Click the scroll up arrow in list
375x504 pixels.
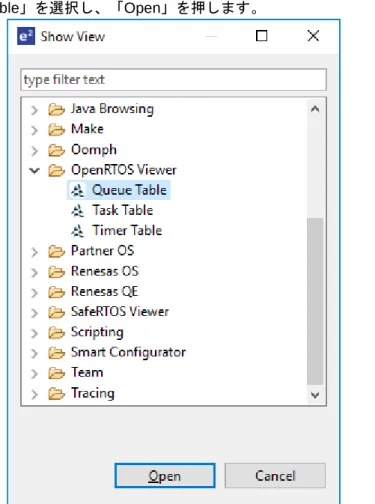tap(315, 109)
